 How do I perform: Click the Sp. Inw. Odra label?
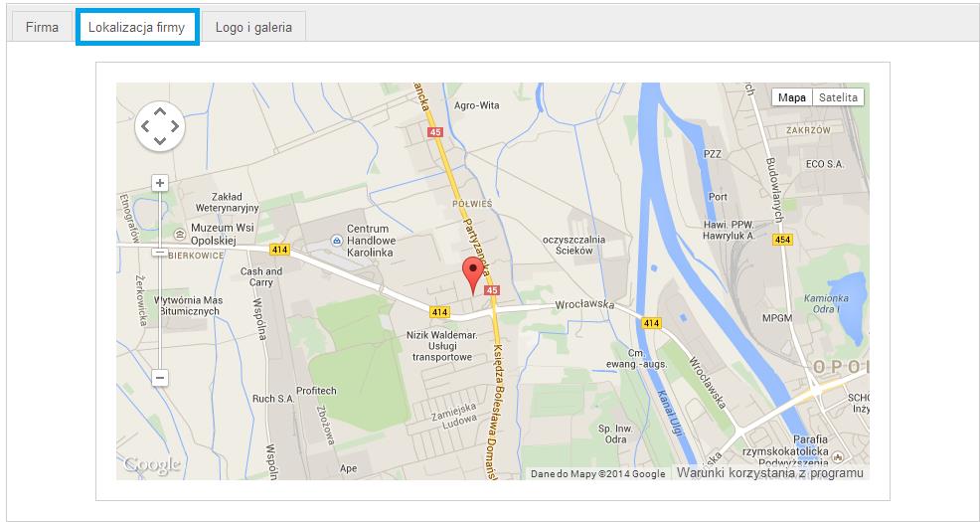coord(615,435)
